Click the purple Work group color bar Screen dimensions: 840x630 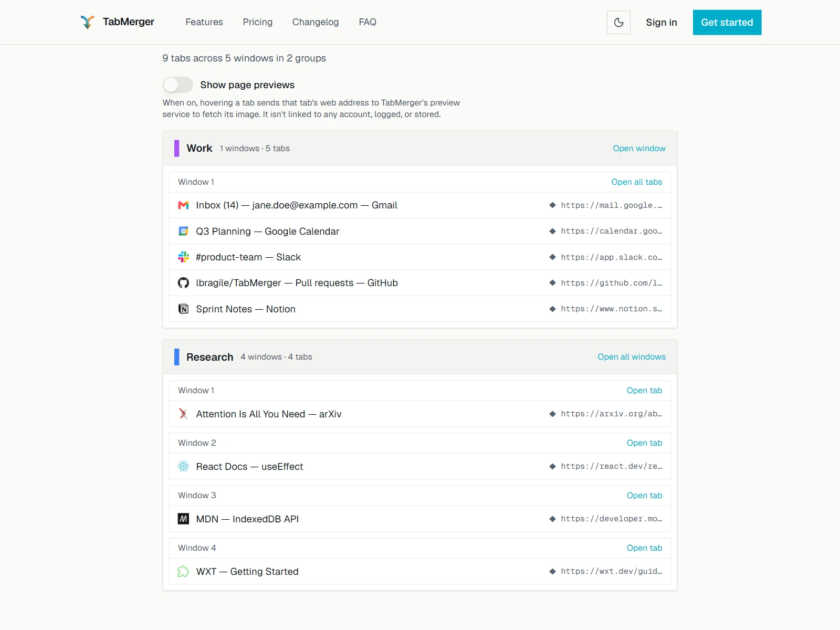[x=177, y=149]
